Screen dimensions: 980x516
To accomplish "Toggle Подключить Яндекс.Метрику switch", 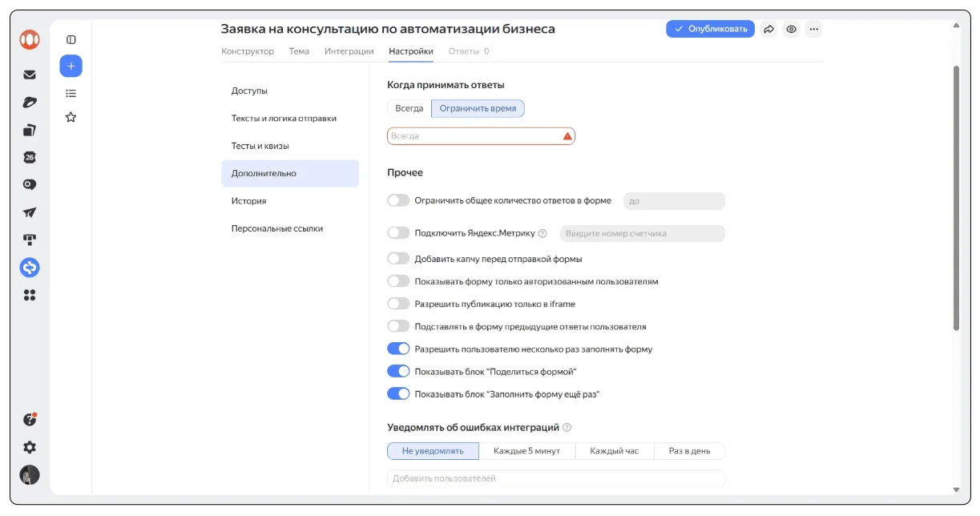I will [398, 233].
